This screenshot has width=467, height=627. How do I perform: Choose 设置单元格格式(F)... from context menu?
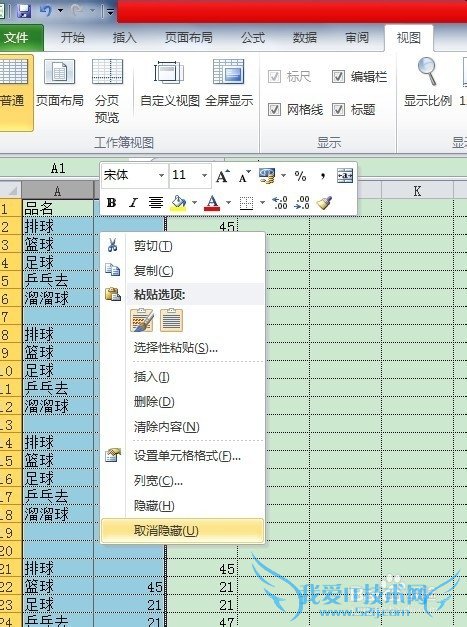click(x=182, y=455)
